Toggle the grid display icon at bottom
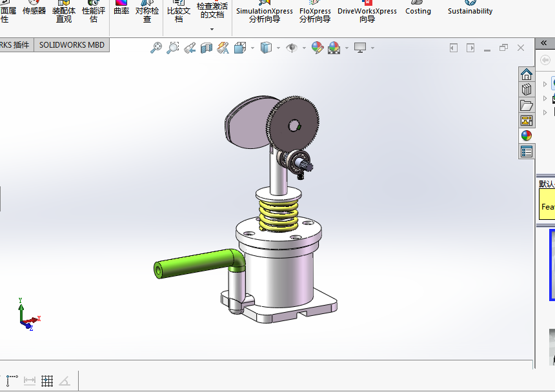The height and width of the screenshot is (392, 555). tap(46, 380)
